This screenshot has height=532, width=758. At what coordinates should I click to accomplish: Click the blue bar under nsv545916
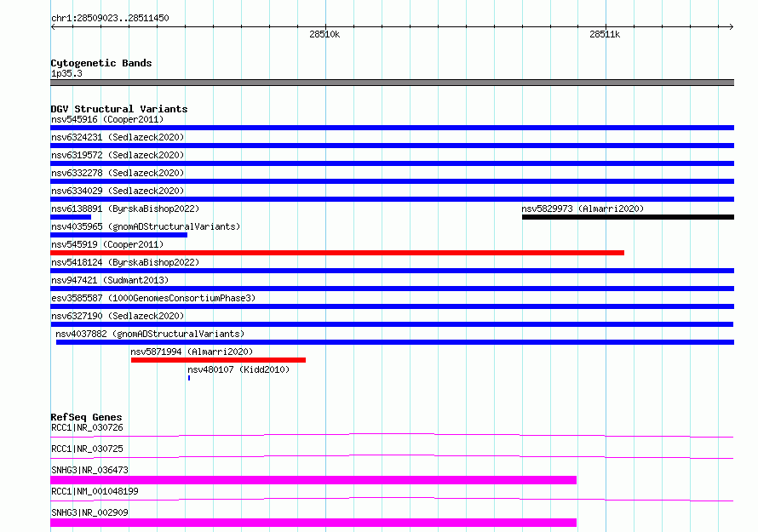(x=392, y=128)
